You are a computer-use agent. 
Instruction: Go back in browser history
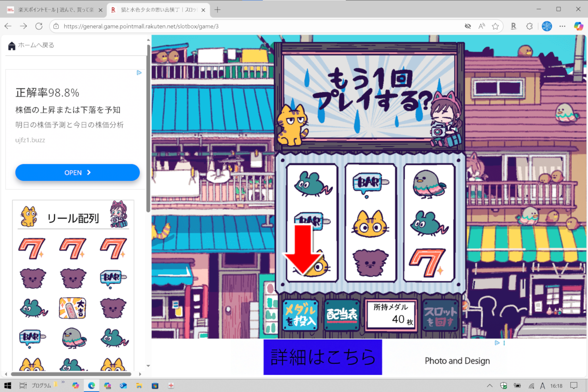pyautogui.click(x=8, y=26)
